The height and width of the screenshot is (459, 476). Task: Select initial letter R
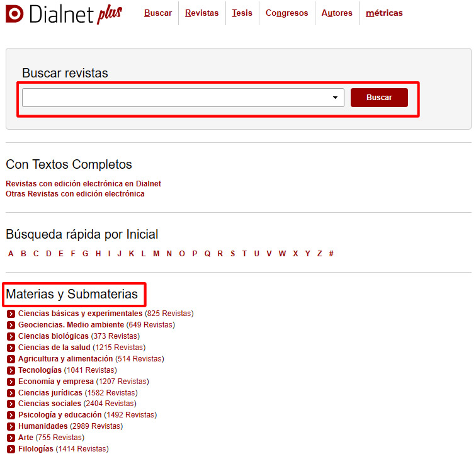[x=220, y=254]
